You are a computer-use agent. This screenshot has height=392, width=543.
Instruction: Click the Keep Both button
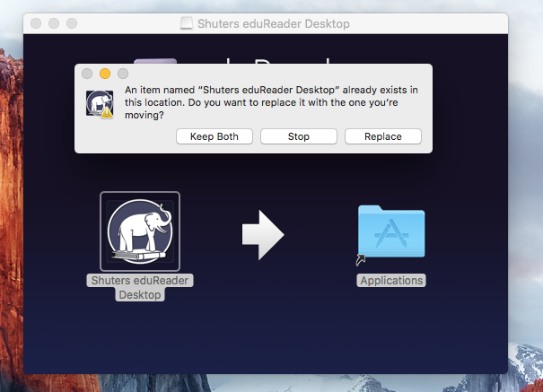[x=214, y=136]
